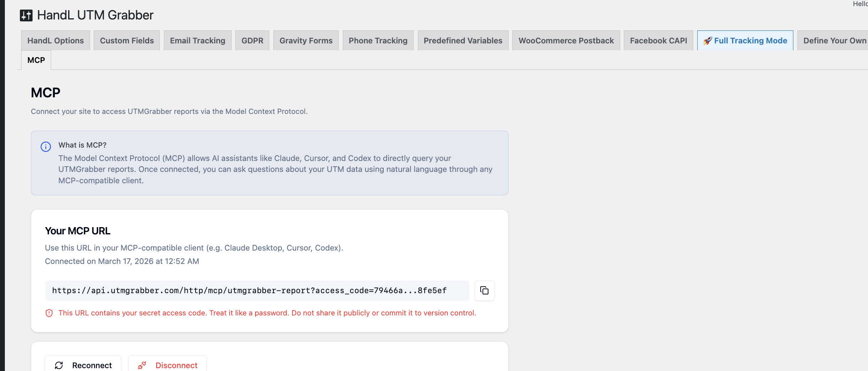Click the red shield warning icon

[x=49, y=313]
